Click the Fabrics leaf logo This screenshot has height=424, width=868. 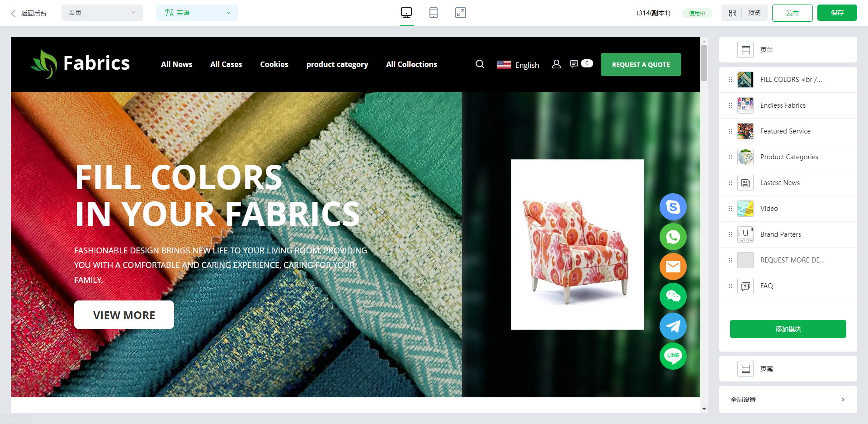pos(44,64)
